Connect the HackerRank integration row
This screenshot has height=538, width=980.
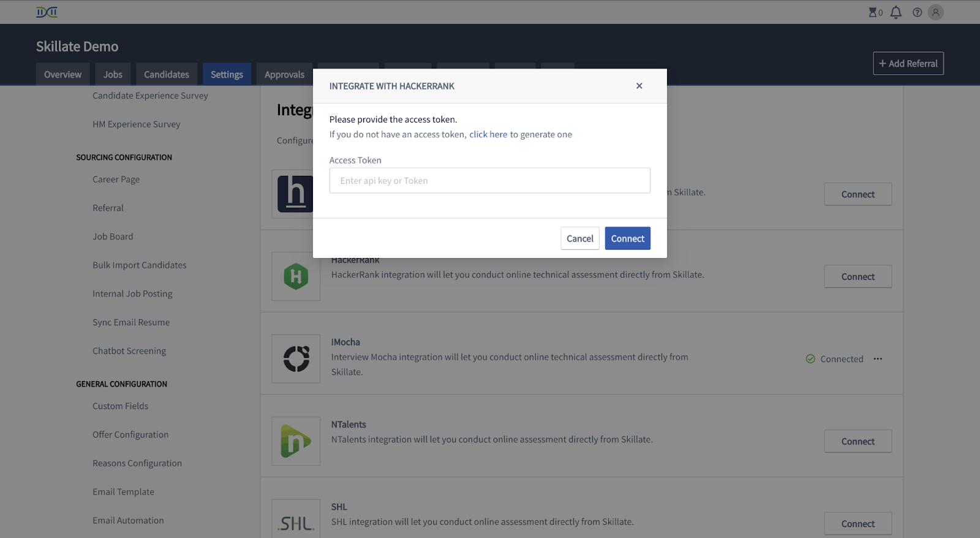[x=858, y=276]
